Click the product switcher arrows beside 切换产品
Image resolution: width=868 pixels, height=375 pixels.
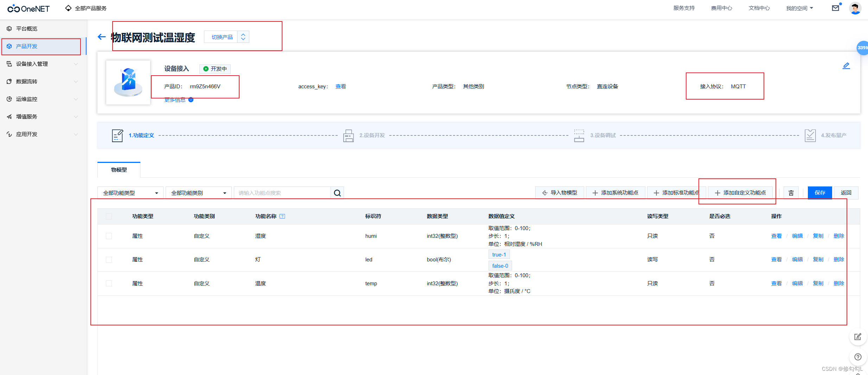click(243, 37)
